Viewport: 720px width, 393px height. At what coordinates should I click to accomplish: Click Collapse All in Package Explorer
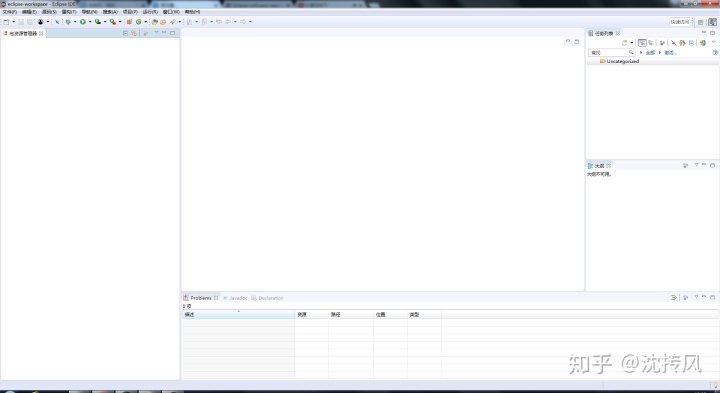click(x=125, y=33)
